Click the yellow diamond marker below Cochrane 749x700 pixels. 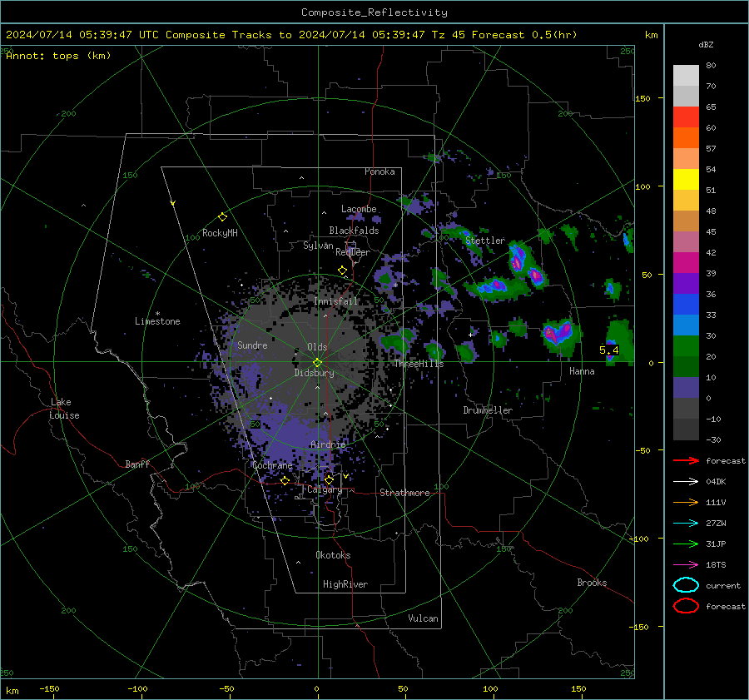[x=285, y=480]
